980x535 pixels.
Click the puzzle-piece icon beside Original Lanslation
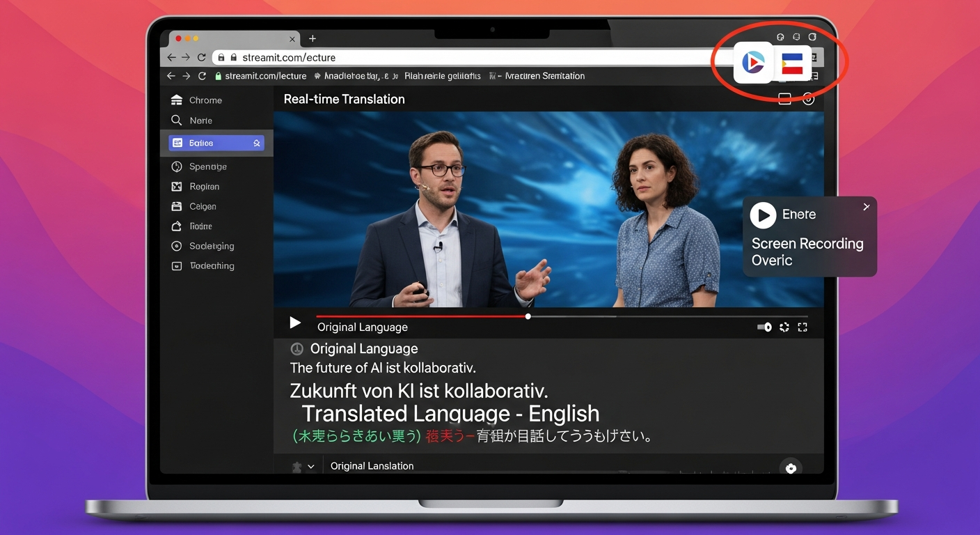point(297,467)
